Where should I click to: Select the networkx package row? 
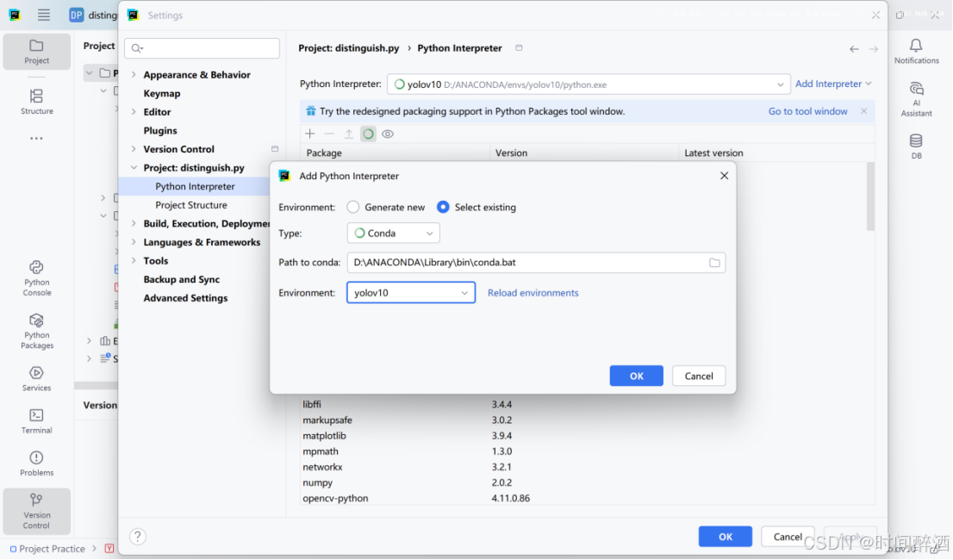587,467
